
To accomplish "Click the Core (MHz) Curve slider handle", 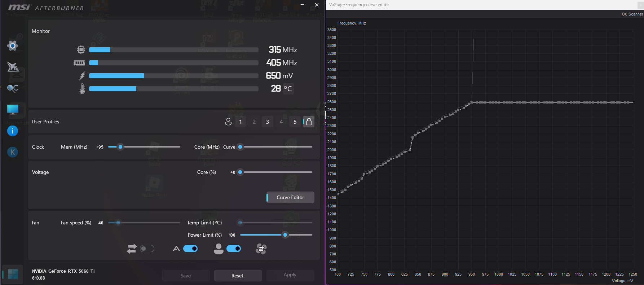I will point(240,147).
